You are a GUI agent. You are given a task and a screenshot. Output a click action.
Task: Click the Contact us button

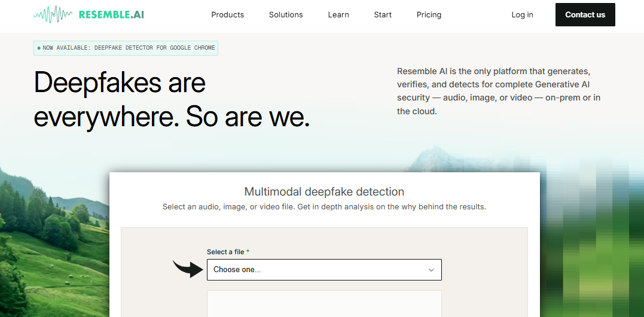pos(585,15)
